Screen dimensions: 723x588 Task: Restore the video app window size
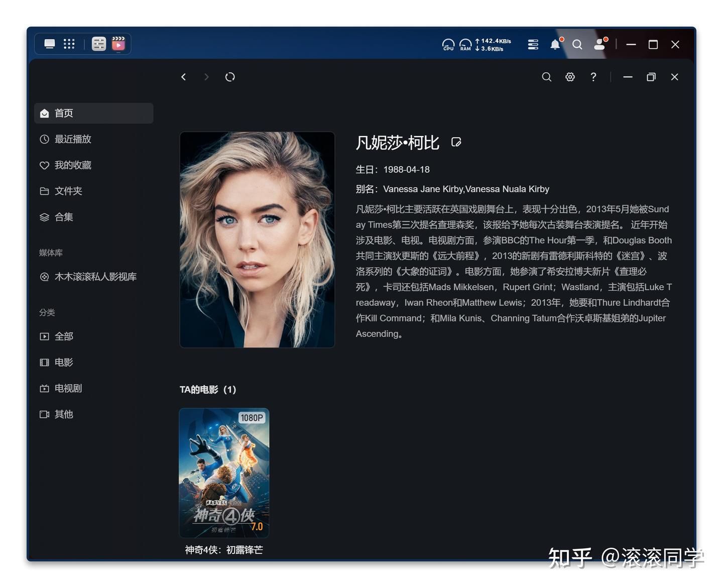[651, 77]
